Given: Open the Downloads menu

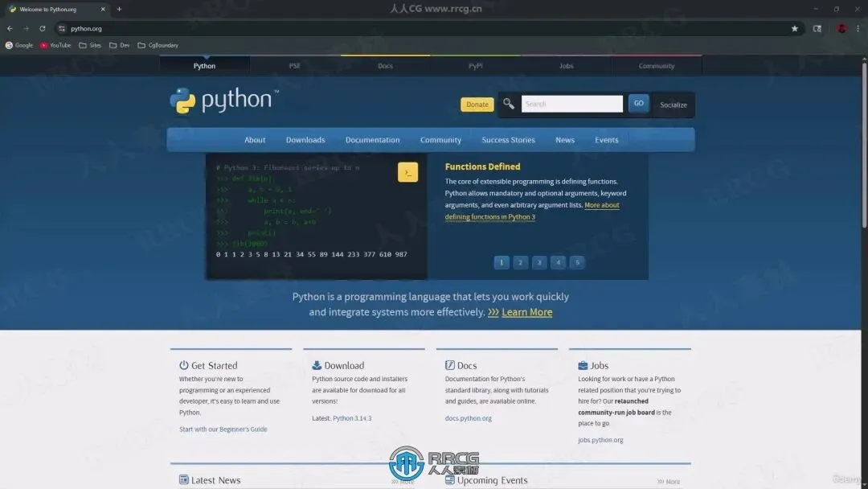Looking at the screenshot, I should pos(305,140).
